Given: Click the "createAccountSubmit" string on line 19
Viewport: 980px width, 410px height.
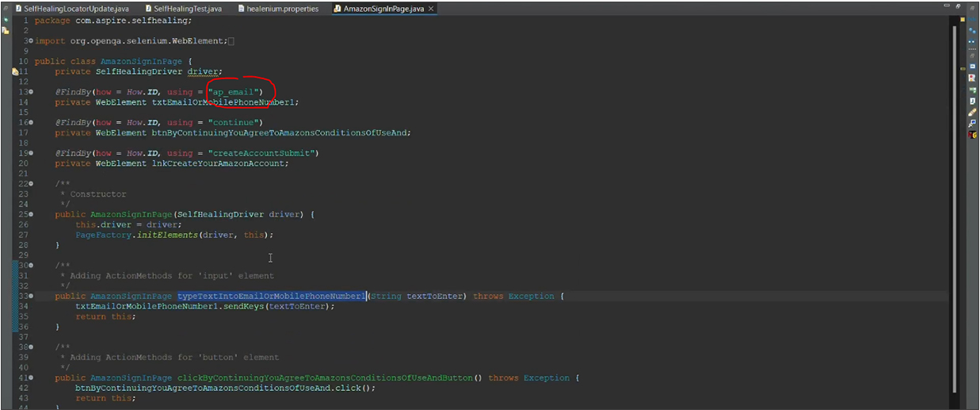Looking at the screenshot, I should click(260, 153).
